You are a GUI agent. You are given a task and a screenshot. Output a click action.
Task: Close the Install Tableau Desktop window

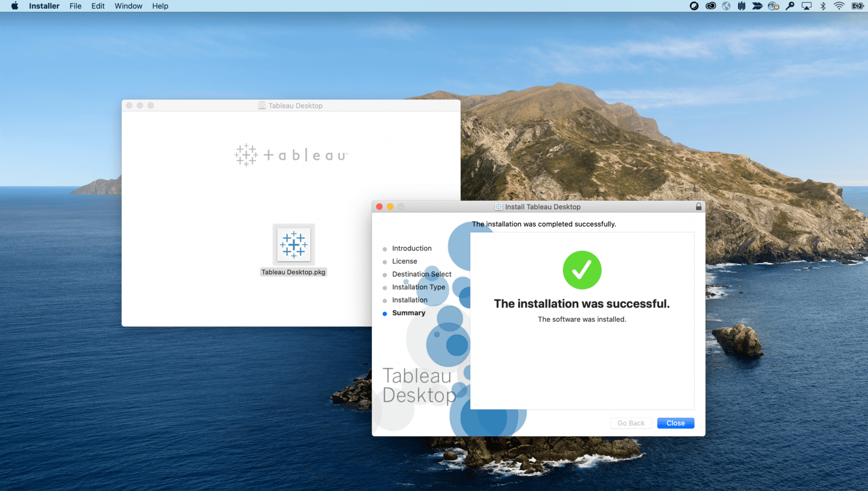[x=379, y=207]
